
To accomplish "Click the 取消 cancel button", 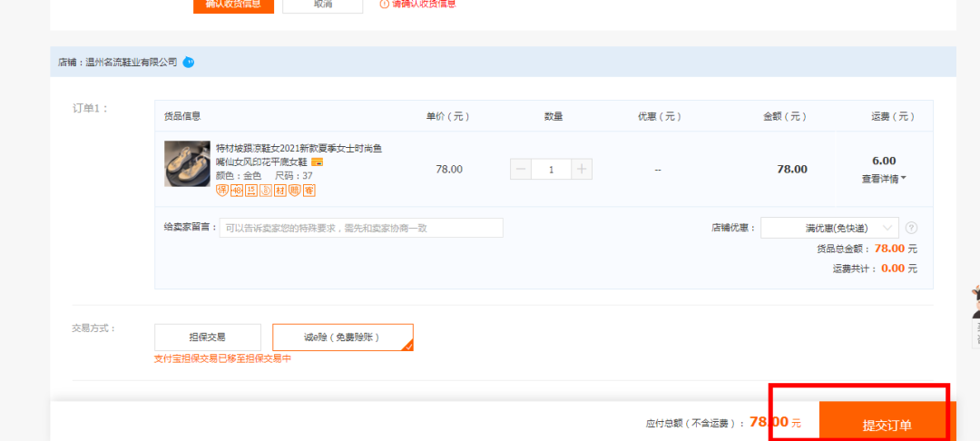I will (322, 4).
